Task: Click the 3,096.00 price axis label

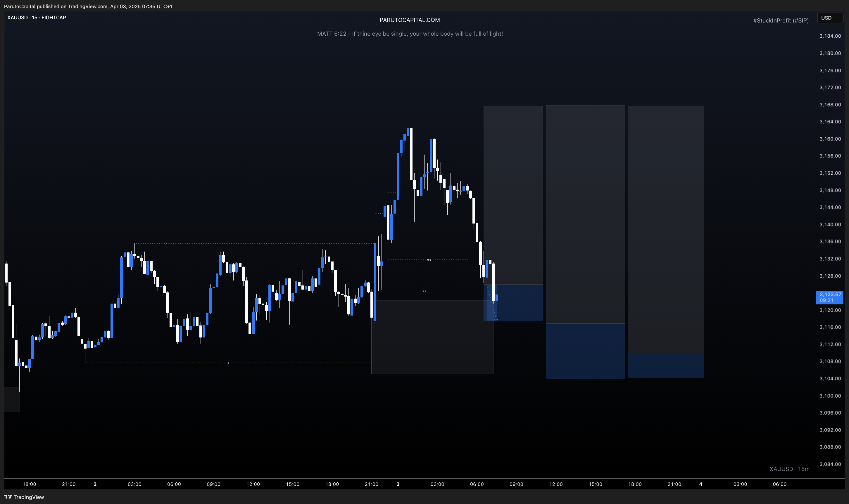Action: 830,413
